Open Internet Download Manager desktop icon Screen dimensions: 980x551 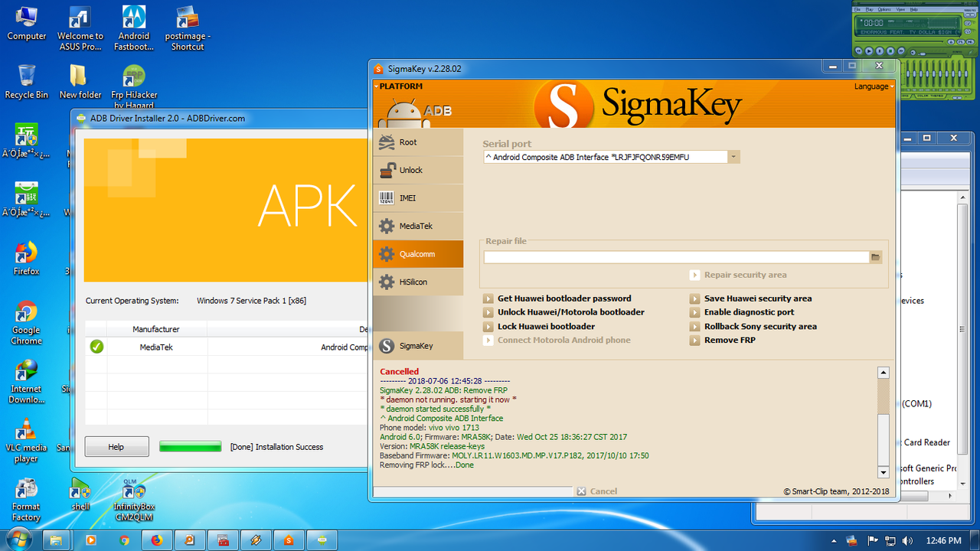[x=27, y=381]
